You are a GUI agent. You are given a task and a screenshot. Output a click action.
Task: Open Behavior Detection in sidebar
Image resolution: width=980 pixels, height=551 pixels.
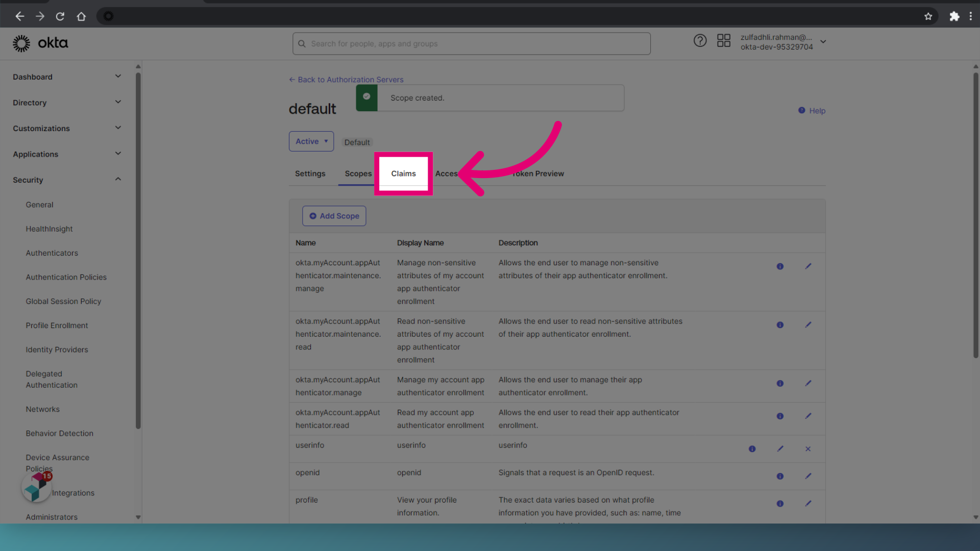click(60, 433)
